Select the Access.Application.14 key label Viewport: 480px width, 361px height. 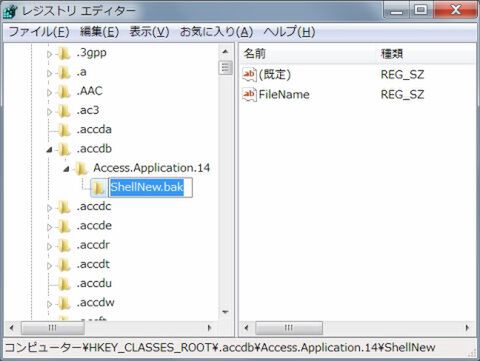click(x=152, y=168)
